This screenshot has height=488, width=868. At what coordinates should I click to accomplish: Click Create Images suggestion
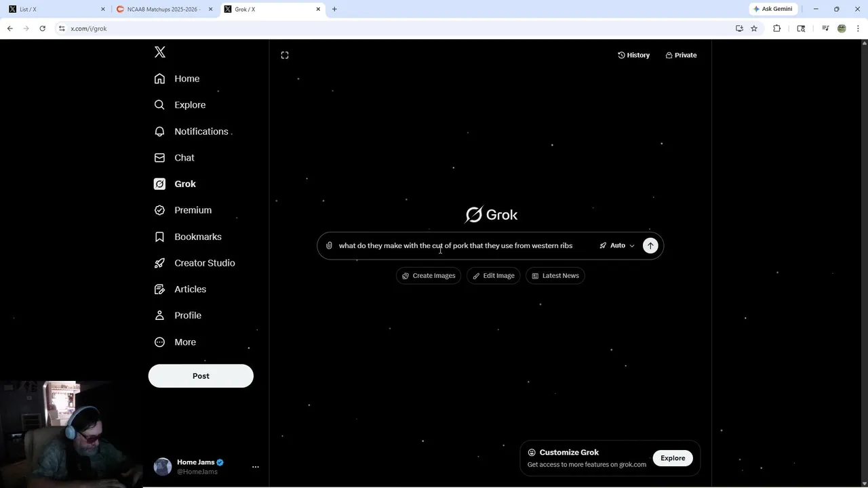[x=429, y=276]
